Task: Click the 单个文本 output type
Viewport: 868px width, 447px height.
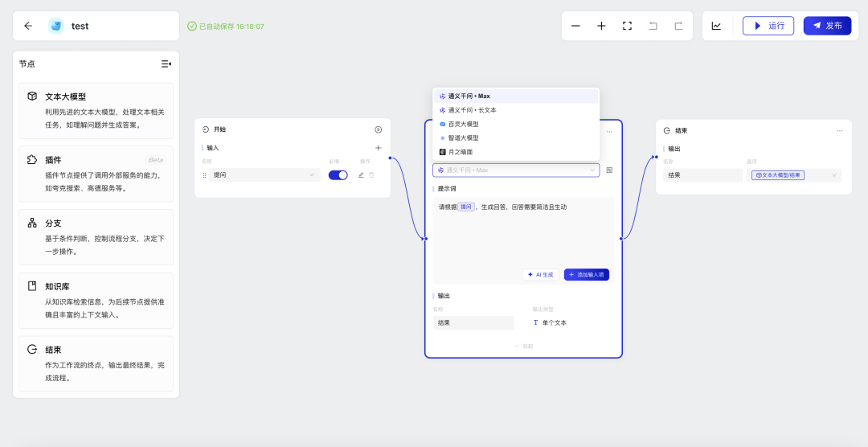Action: [x=554, y=322]
